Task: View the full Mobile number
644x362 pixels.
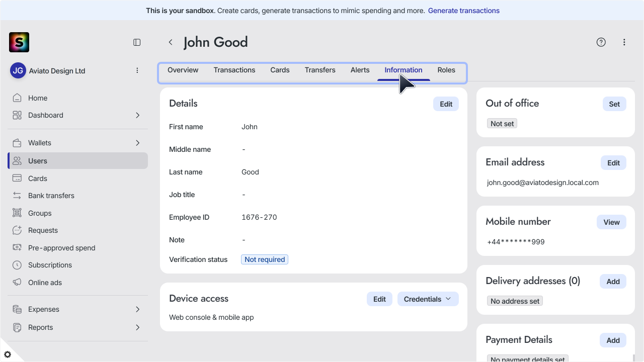Action: pyautogui.click(x=612, y=222)
